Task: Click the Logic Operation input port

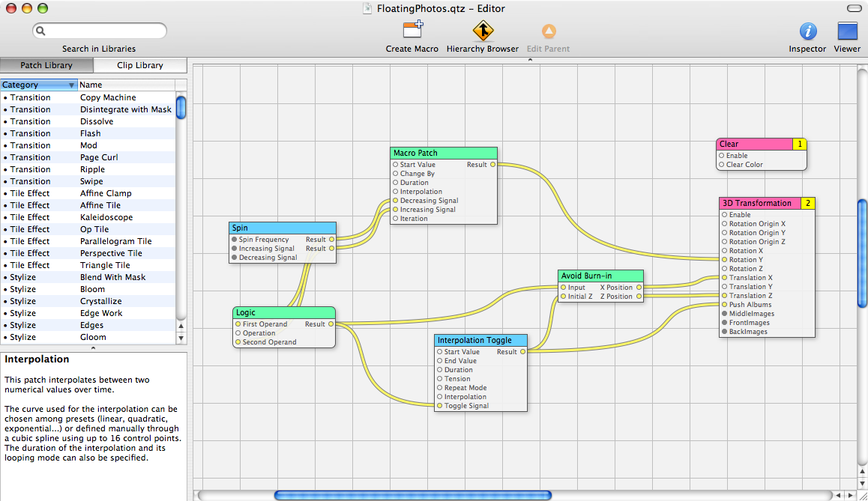Action: 238,333
